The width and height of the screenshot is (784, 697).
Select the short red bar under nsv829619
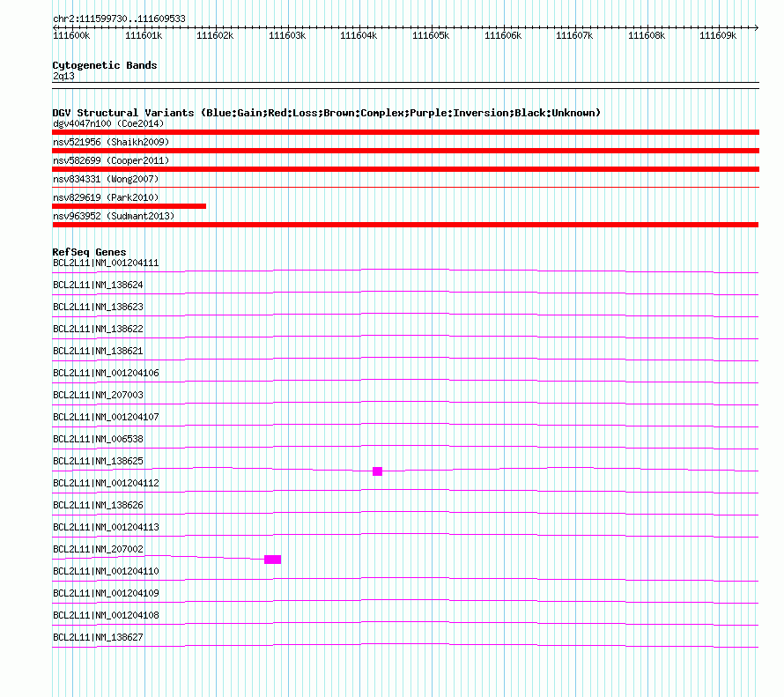point(129,206)
